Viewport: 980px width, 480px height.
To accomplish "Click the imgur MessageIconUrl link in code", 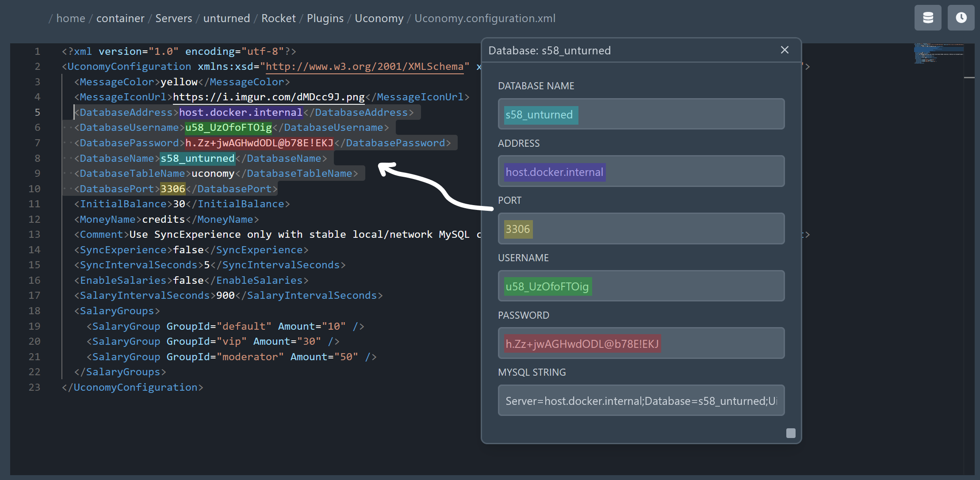I will tap(268, 97).
